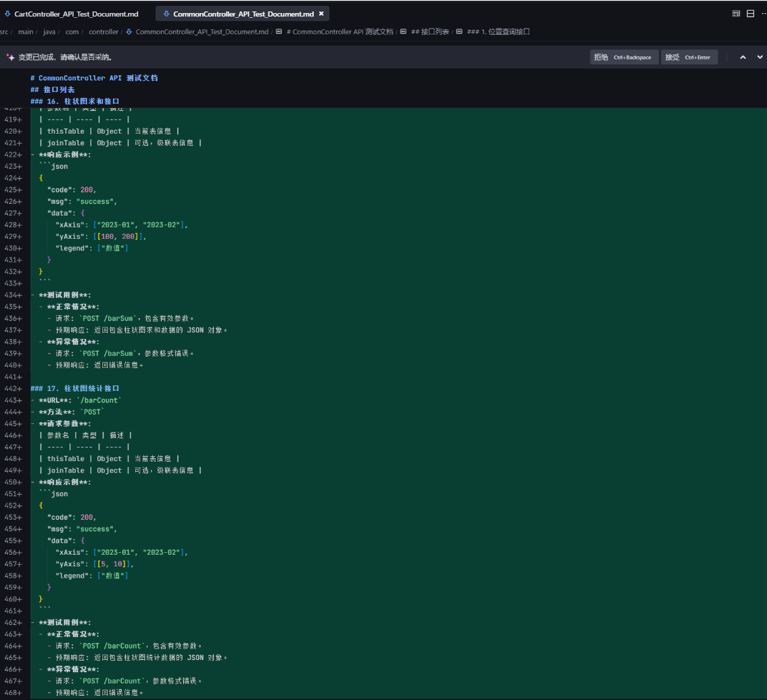Click the markdown file icon on CartController tab
Image resolution: width=767 pixels, height=700 pixels.
tap(7, 14)
